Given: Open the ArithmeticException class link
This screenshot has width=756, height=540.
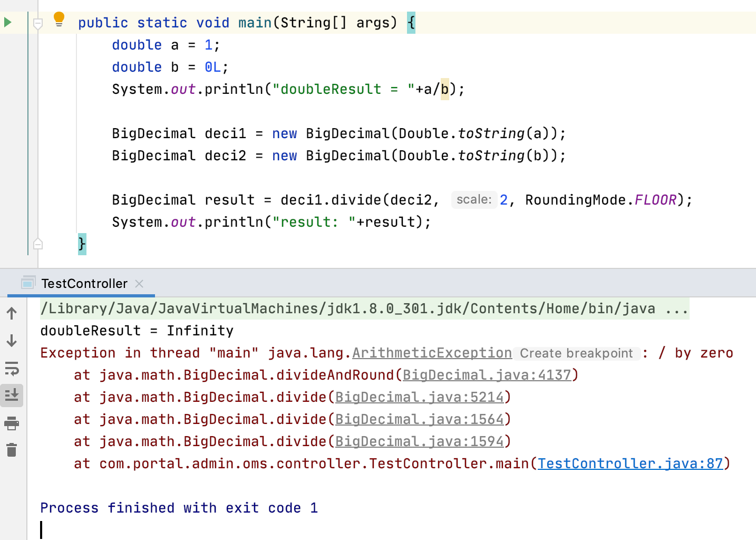Looking at the screenshot, I should point(432,353).
